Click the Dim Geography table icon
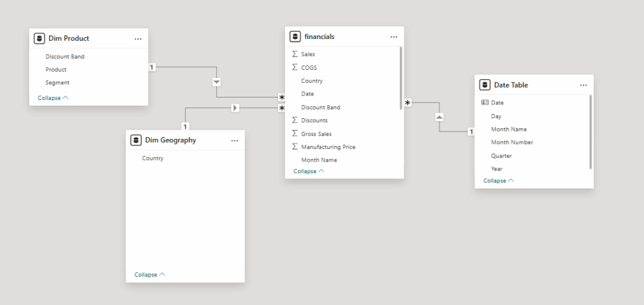This screenshot has width=644, height=305. (135, 140)
